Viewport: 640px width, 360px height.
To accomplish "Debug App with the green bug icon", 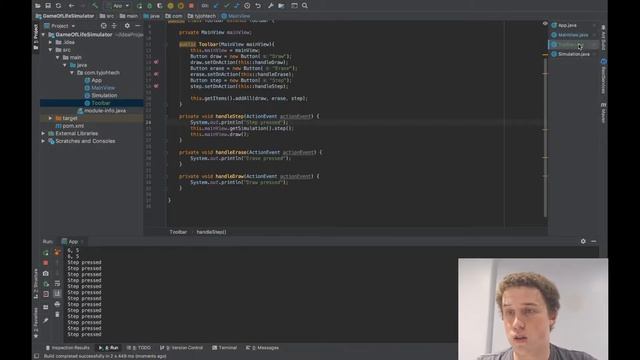I will click(149, 6).
